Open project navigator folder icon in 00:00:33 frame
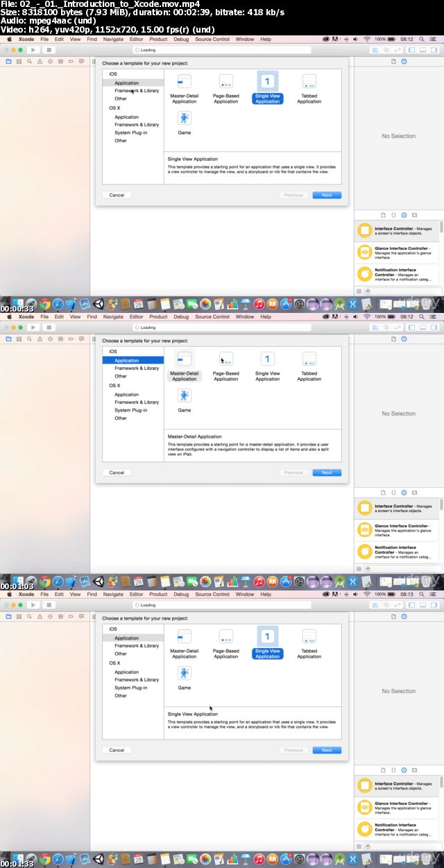Viewport: 444px width, 868px height. [x=8, y=61]
